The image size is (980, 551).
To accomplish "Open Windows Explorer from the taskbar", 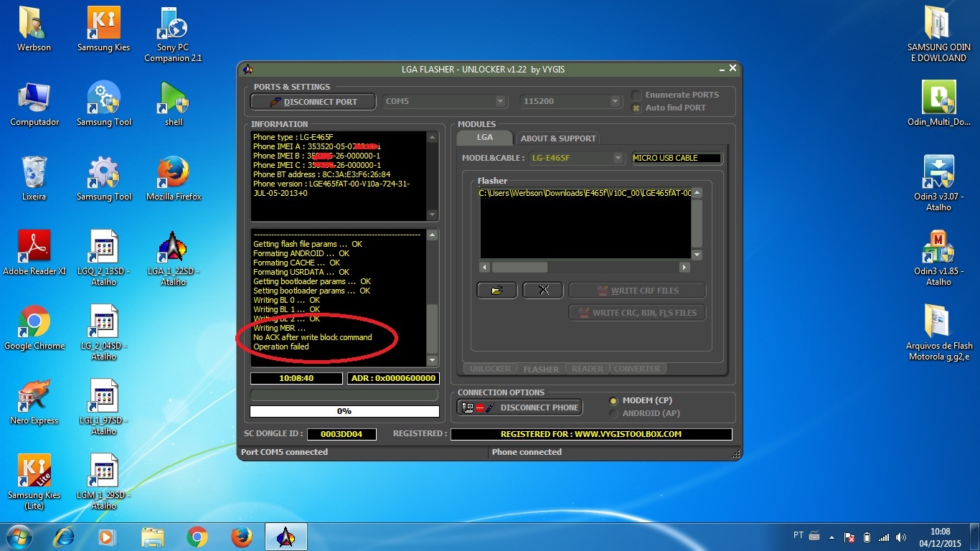I will click(x=152, y=537).
